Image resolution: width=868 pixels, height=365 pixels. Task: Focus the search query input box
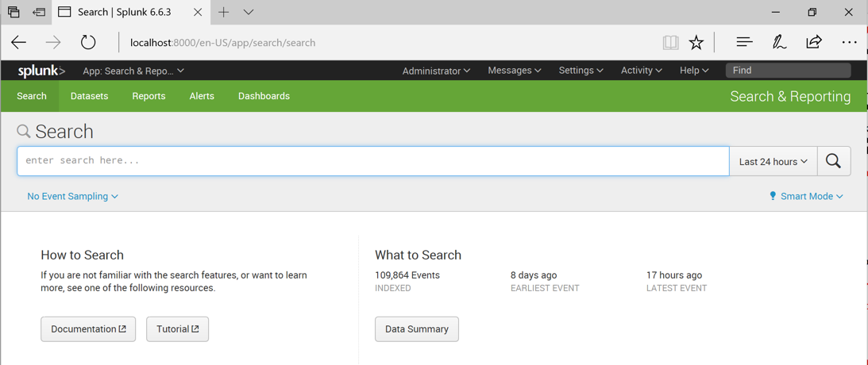pos(373,161)
